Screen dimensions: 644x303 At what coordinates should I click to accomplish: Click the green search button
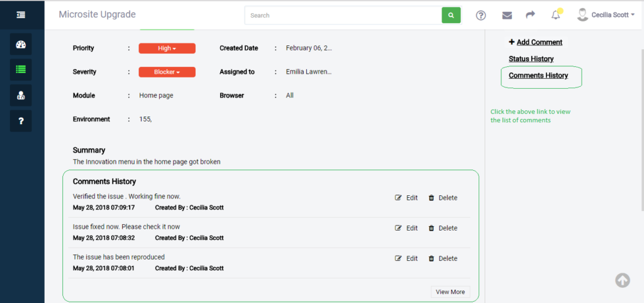451,15
